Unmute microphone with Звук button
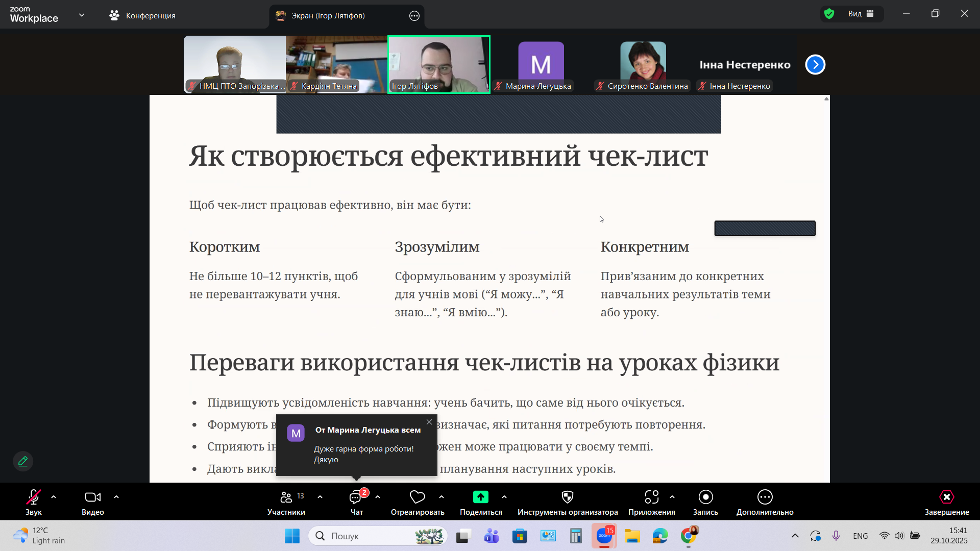 pyautogui.click(x=34, y=497)
